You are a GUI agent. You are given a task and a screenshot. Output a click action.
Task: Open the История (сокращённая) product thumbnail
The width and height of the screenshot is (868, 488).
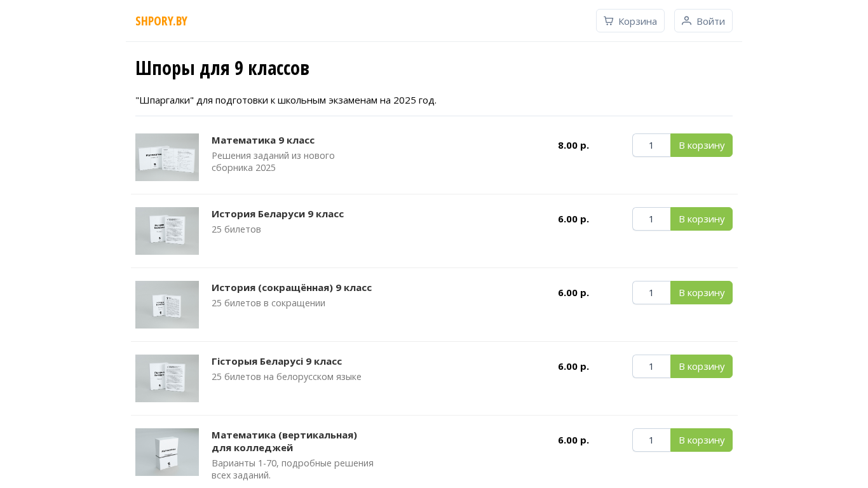(x=167, y=304)
